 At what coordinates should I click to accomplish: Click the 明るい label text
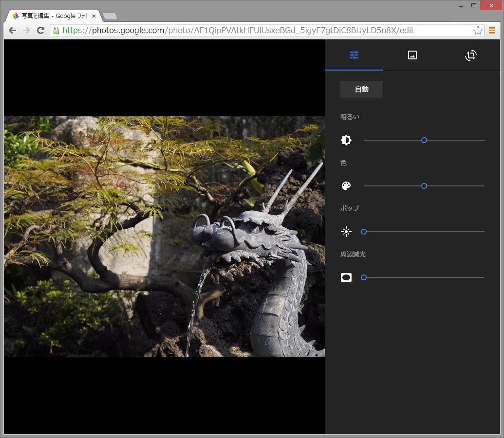pos(350,117)
